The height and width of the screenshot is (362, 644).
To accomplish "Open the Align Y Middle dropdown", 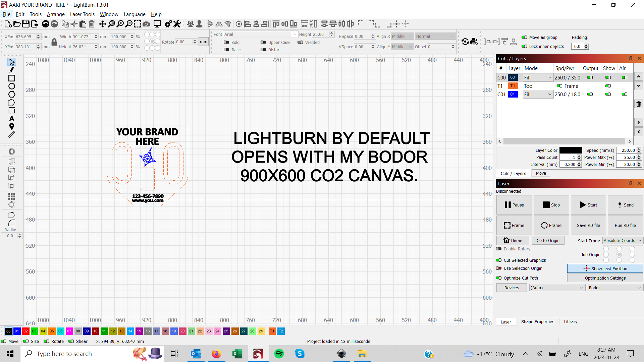I will tap(402, 47).
